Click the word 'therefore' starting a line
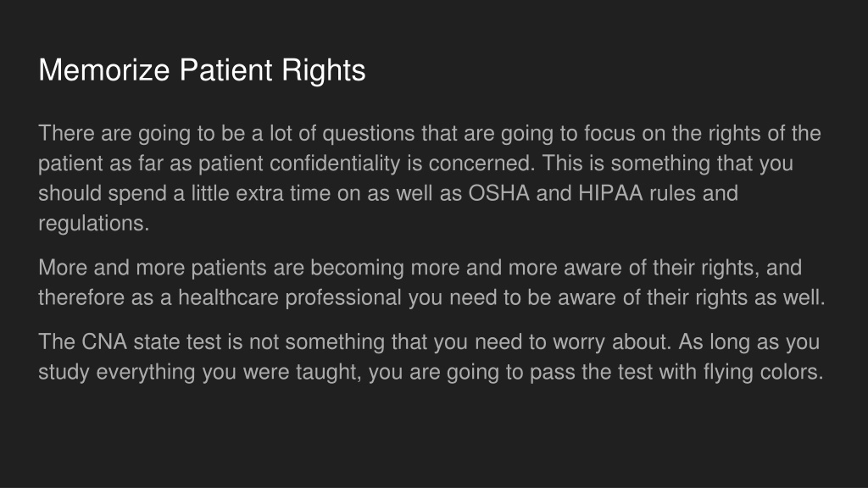The height and width of the screenshot is (488, 868). [81, 297]
